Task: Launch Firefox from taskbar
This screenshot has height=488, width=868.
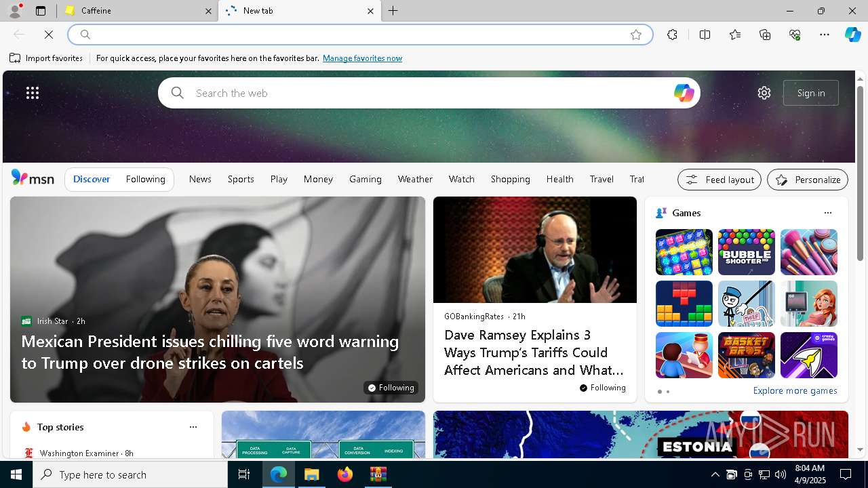Action: [x=345, y=474]
